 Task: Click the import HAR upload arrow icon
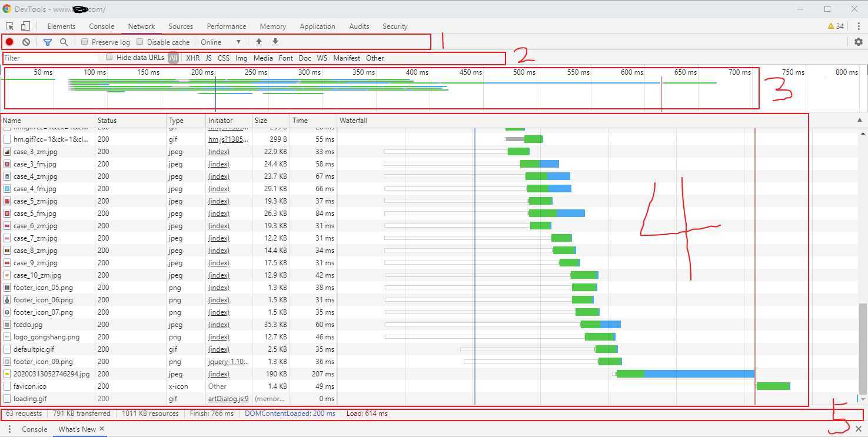pyautogui.click(x=258, y=42)
